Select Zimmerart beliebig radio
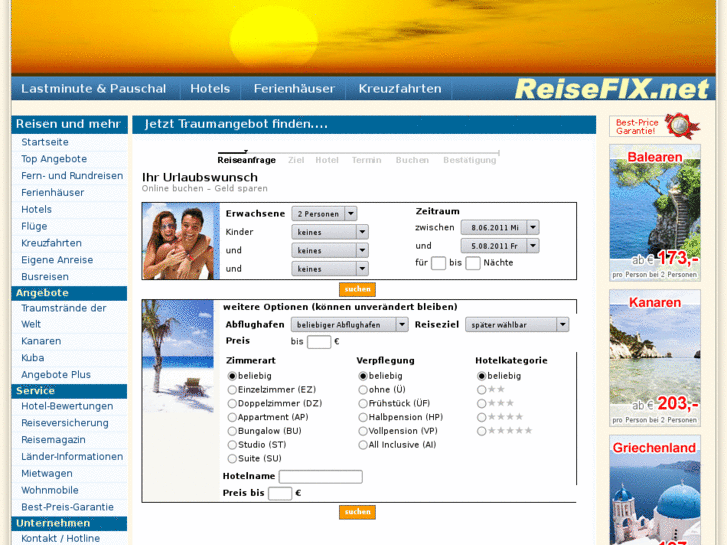 coord(232,376)
